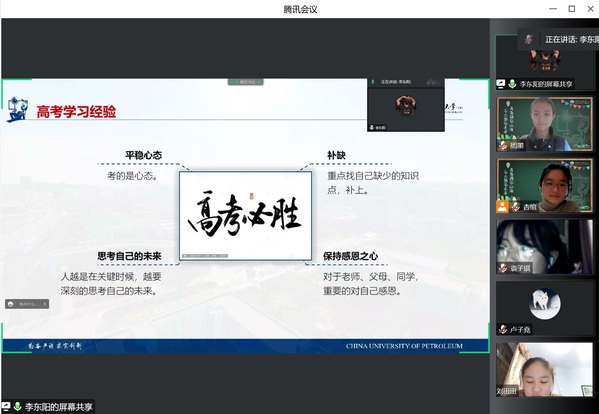This screenshot has height=414, width=599.
Task: Maximize the 腾讯会议 window
Action: point(571,9)
